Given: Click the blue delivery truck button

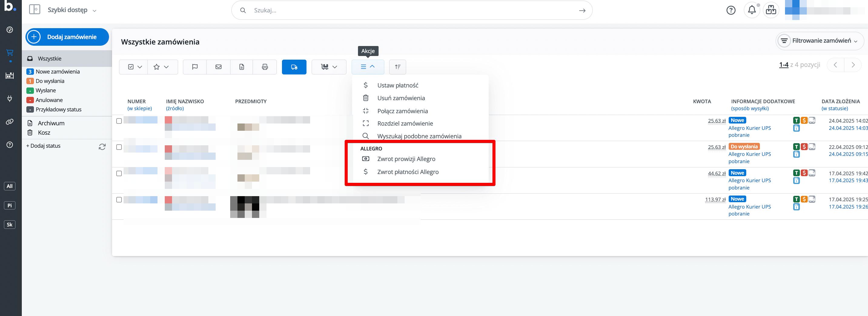Looking at the screenshot, I should 294,67.
